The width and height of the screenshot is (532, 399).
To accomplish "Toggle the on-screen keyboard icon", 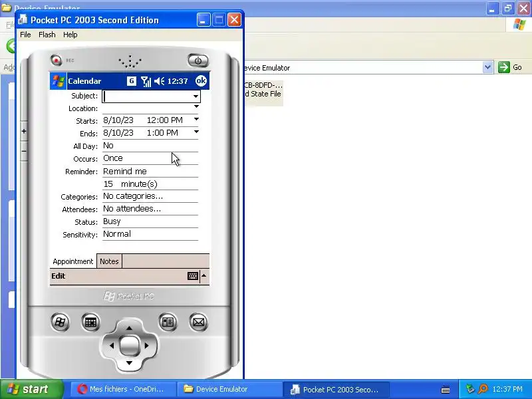I will pos(193,276).
